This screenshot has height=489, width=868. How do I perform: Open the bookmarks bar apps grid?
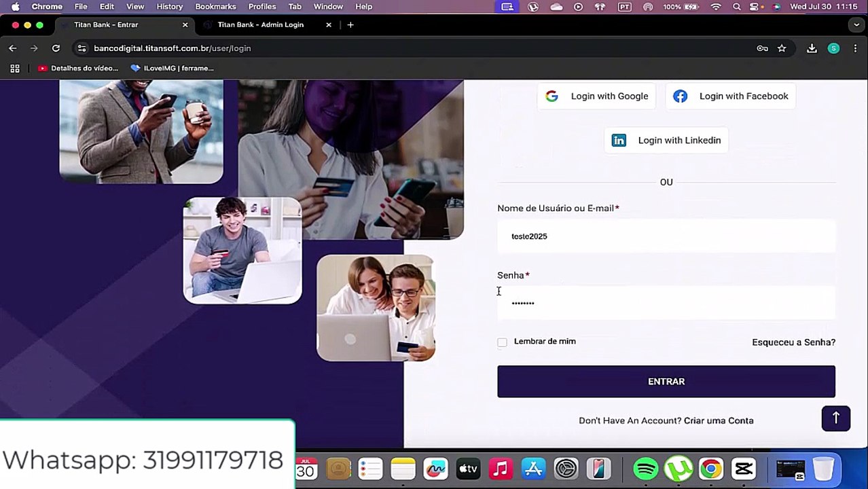[x=15, y=68]
